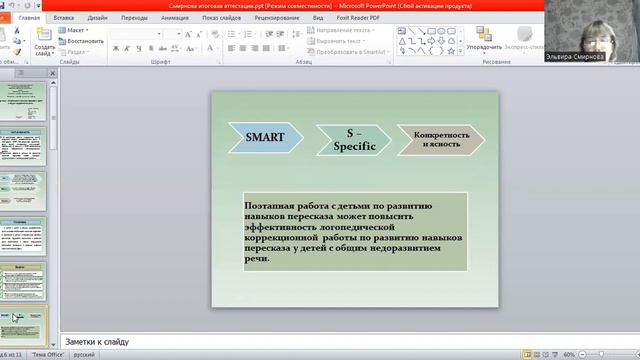Switch to the Главная tab
Image resolution: width=640 pixels, height=360 pixels.
29,18
